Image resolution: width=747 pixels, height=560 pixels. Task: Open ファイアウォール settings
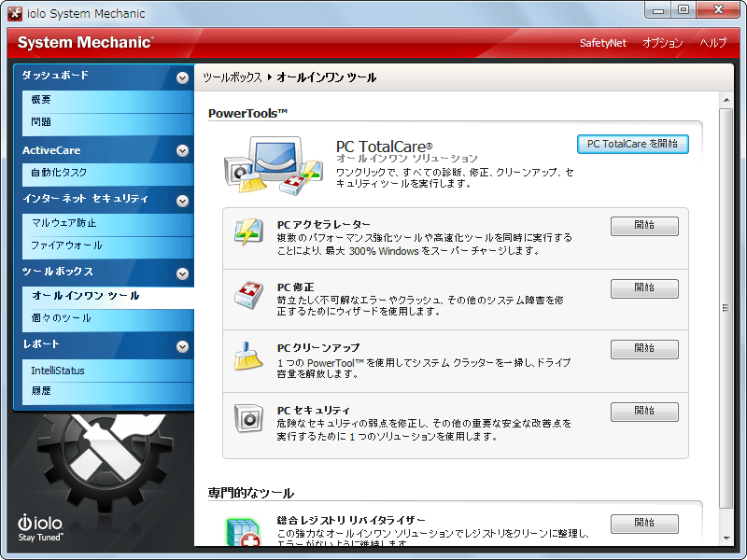[107, 246]
